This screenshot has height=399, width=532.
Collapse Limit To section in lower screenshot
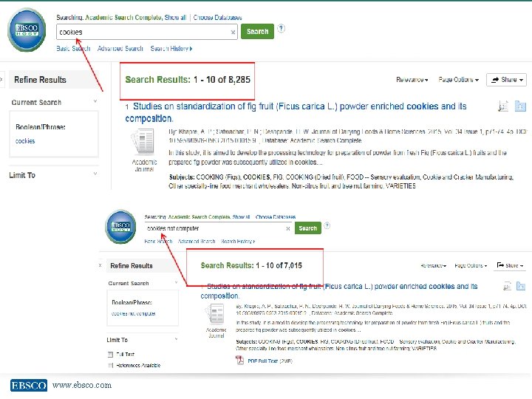[x=176, y=339]
